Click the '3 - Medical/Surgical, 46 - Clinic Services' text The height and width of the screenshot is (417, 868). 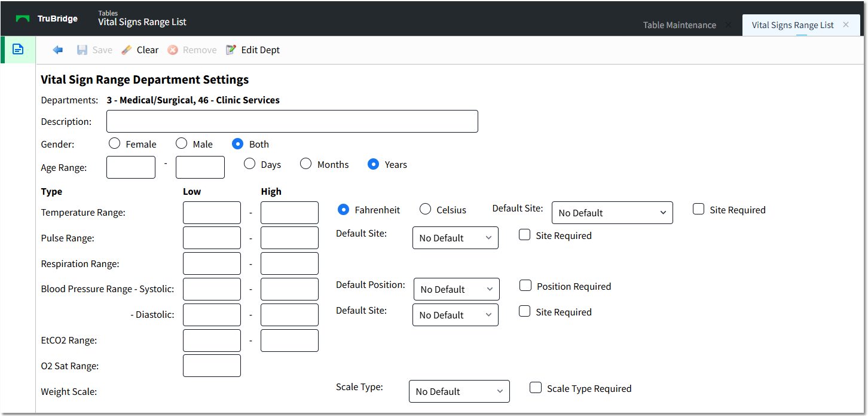[x=193, y=100]
